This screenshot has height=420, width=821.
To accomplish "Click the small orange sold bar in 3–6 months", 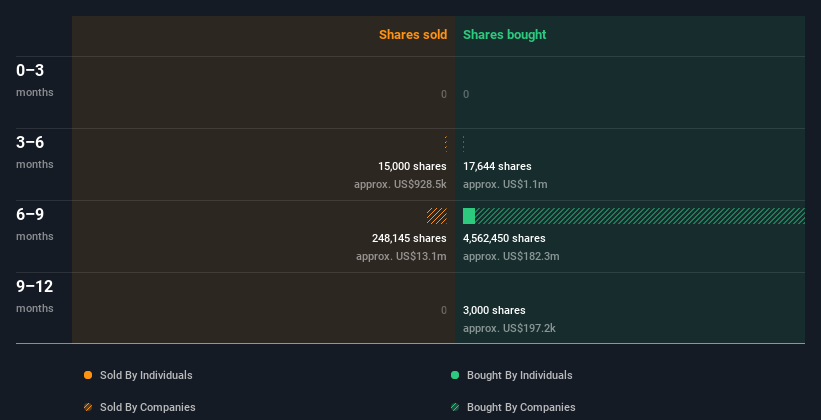I will click(x=446, y=144).
